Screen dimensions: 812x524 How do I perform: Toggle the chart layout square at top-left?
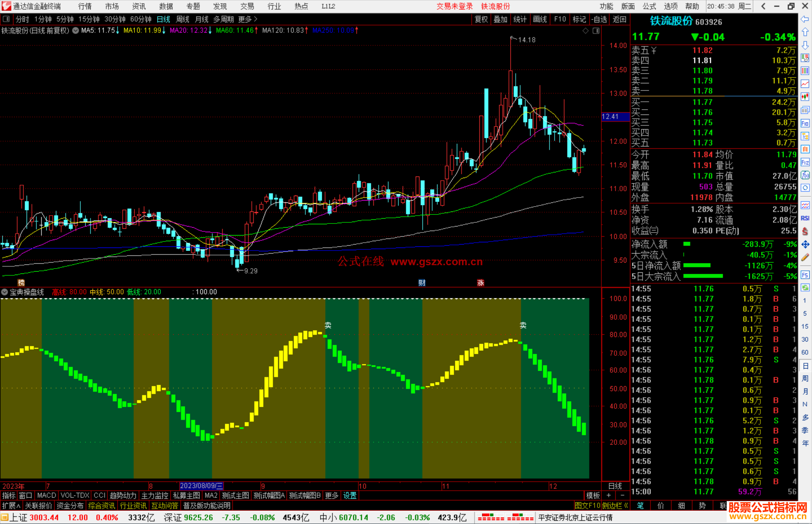(x=6, y=19)
